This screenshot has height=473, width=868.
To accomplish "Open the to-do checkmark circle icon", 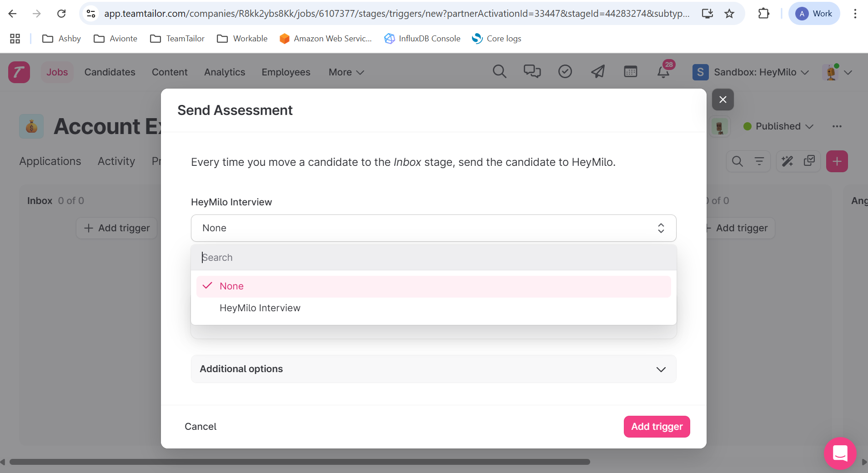I will 565,72.
